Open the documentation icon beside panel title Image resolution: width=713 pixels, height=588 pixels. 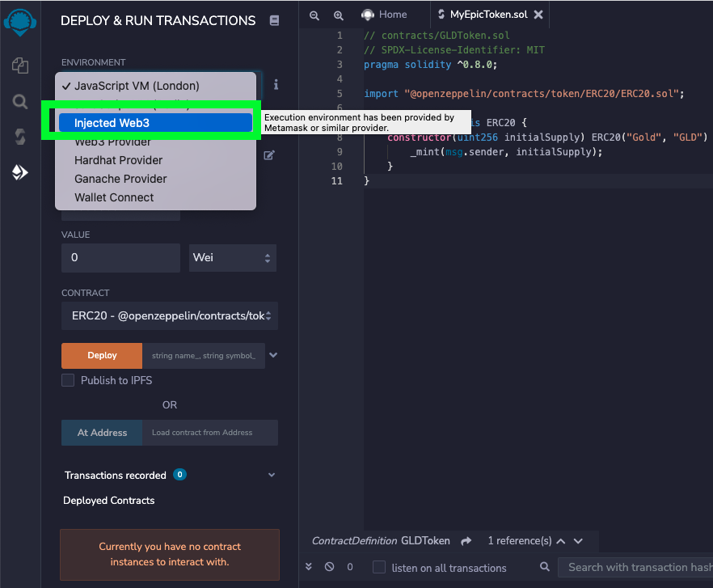(x=274, y=21)
